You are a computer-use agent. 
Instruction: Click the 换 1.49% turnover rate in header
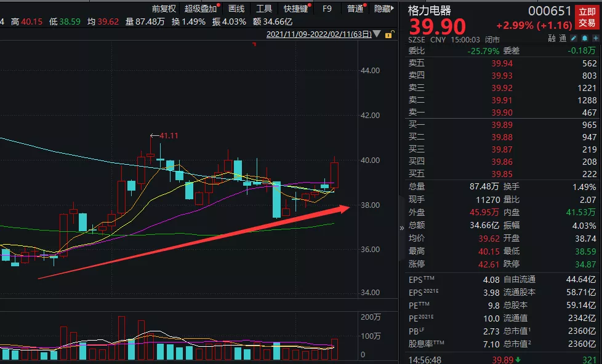[188, 22]
